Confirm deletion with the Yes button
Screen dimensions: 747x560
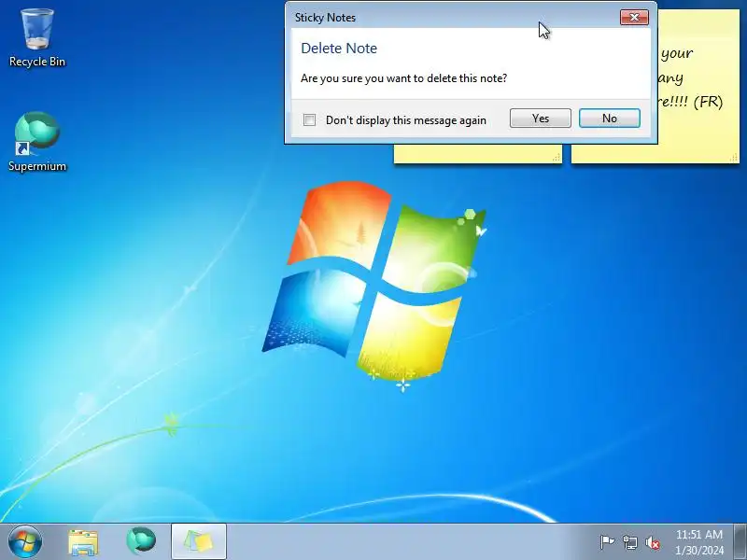tap(541, 119)
